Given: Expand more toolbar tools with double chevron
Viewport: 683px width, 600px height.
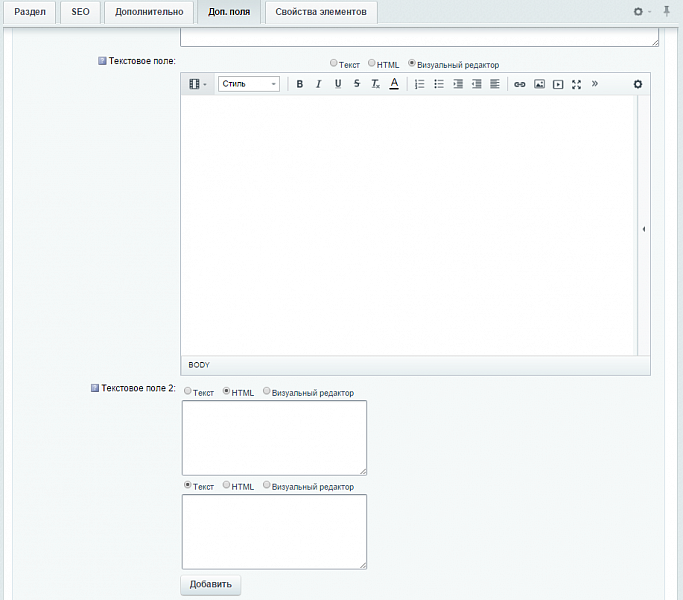Looking at the screenshot, I should pyautogui.click(x=595, y=84).
